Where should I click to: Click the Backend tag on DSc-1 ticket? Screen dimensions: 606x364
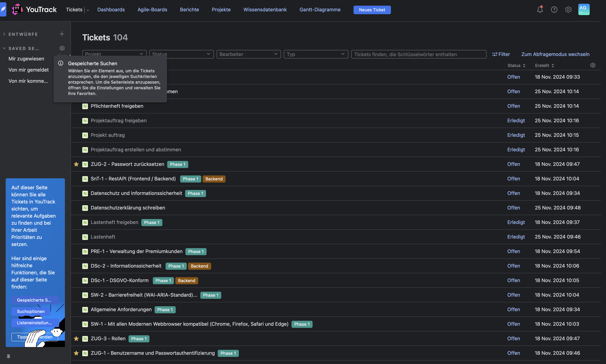(187, 281)
